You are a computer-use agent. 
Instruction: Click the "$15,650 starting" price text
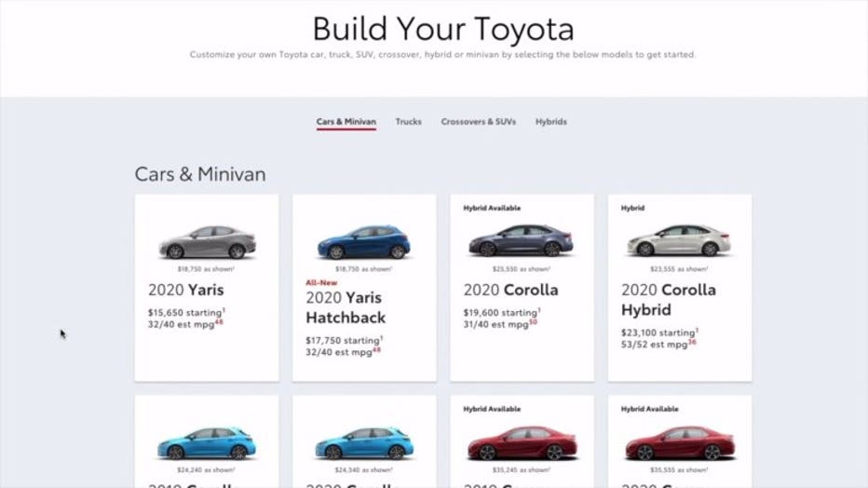pos(184,313)
